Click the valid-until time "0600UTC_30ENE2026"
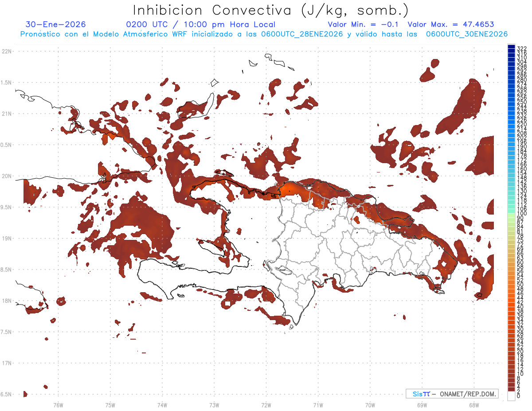 (x=466, y=34)
